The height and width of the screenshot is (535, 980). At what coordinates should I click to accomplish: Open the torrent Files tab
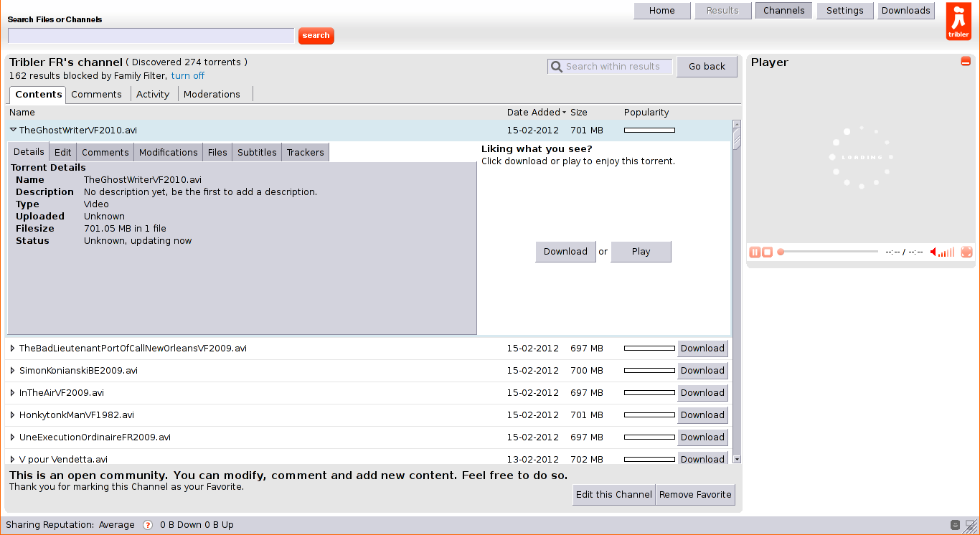coord(217,153)
